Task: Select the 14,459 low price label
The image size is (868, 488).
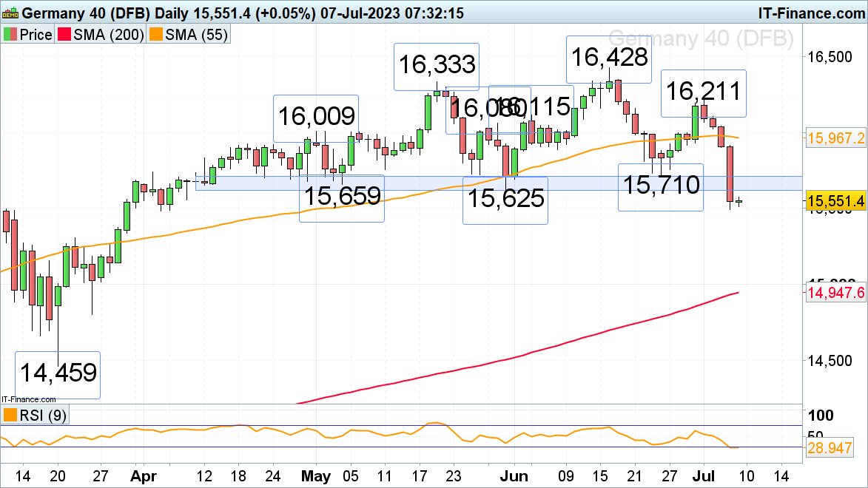Action: point(58,373)
